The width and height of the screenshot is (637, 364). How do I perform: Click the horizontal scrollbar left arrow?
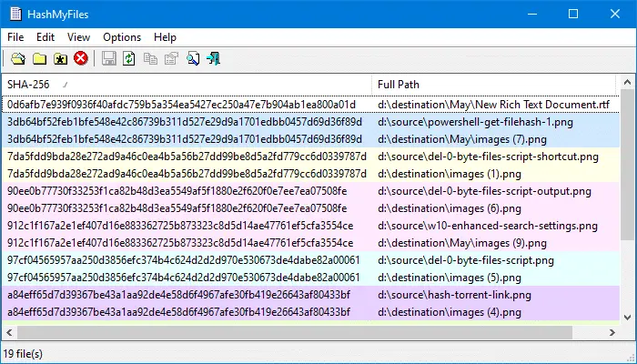click(x=9, y=333)
